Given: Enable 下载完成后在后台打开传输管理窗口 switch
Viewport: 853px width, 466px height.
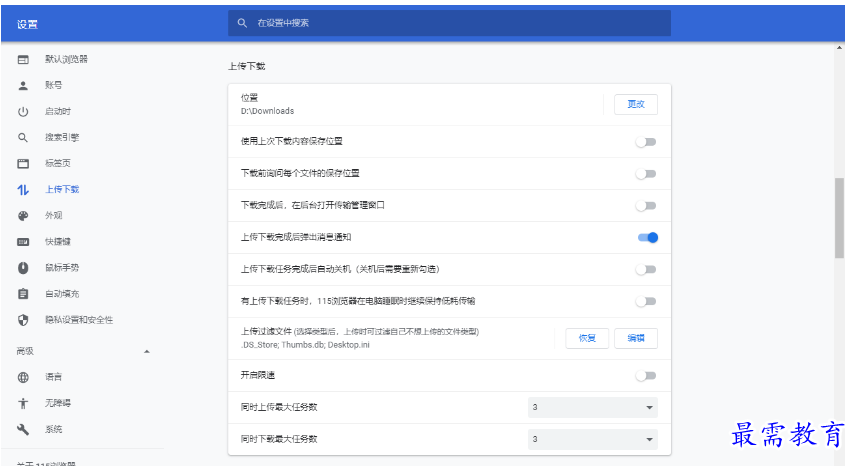Looking at the screenshot, I should click(x=646, y=206).
